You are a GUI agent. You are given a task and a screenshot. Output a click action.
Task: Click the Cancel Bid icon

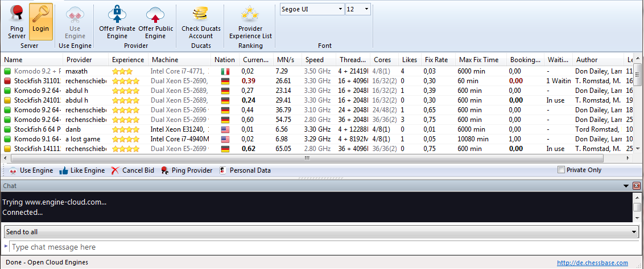point(115,170)
